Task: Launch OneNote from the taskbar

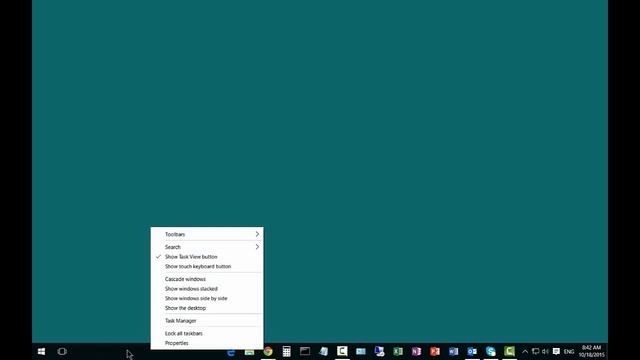Action: (416, 351)
